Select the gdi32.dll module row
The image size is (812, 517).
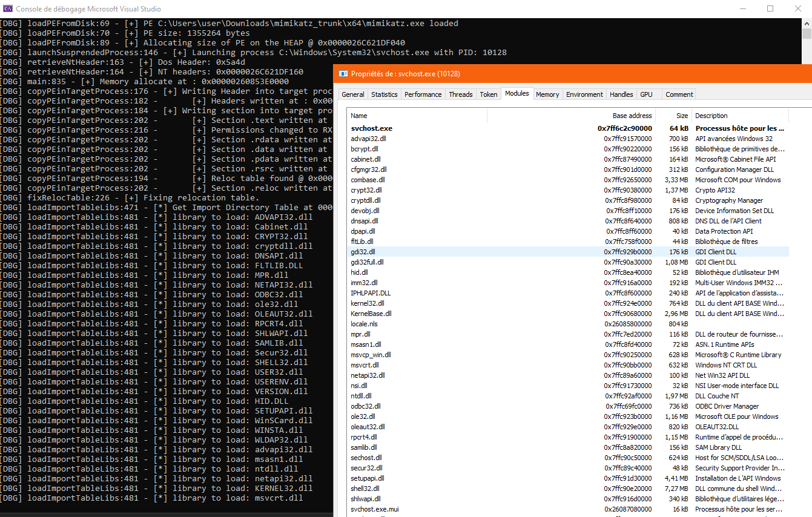[x=568, y=252]
